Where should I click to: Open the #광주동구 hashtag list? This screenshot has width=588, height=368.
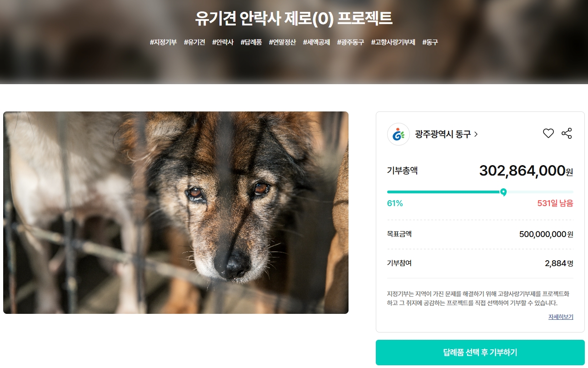(x=350, y=42)
